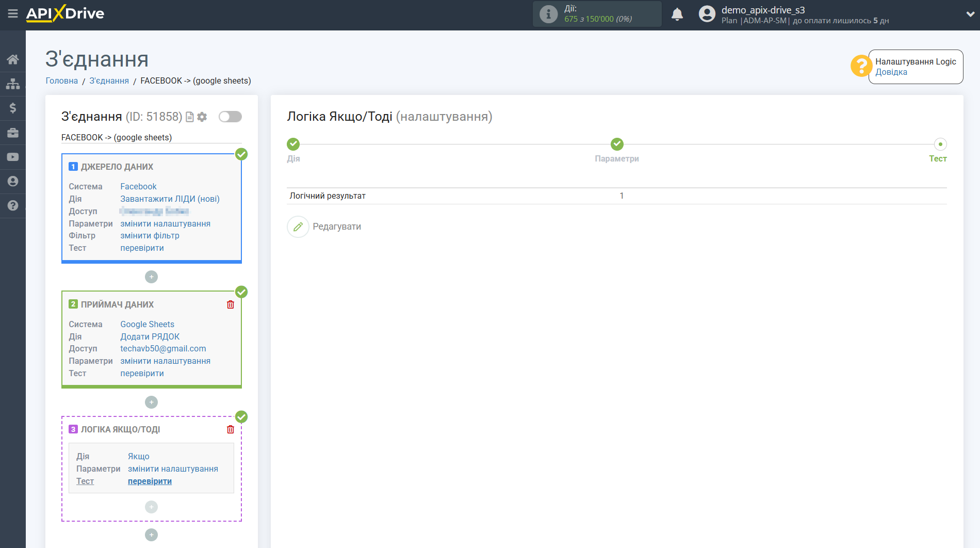The image size is (980, 548).
Task: Open the briefcase sidebar icon
Action: pyautogui.click(x=13, y=133)
